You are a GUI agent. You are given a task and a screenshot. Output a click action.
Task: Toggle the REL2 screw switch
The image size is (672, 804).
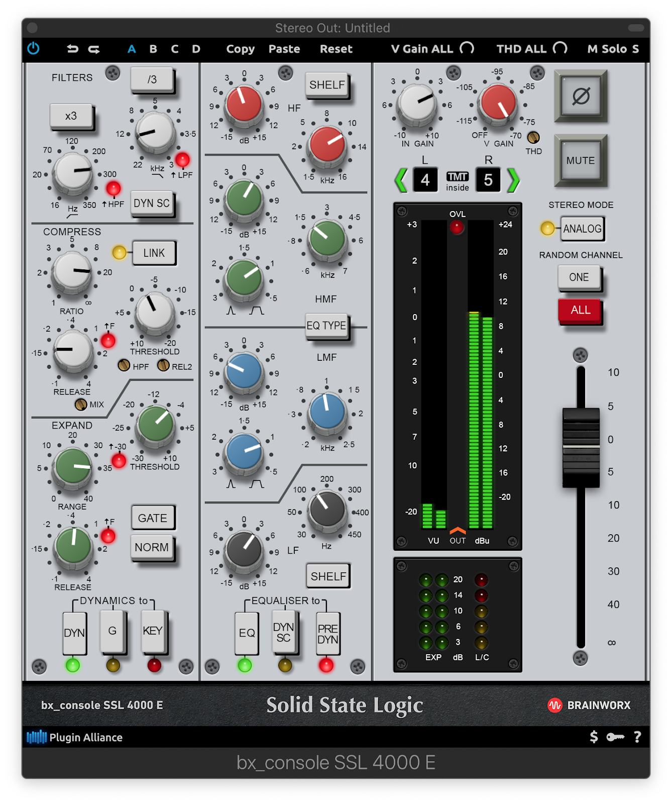pos(163,365)
